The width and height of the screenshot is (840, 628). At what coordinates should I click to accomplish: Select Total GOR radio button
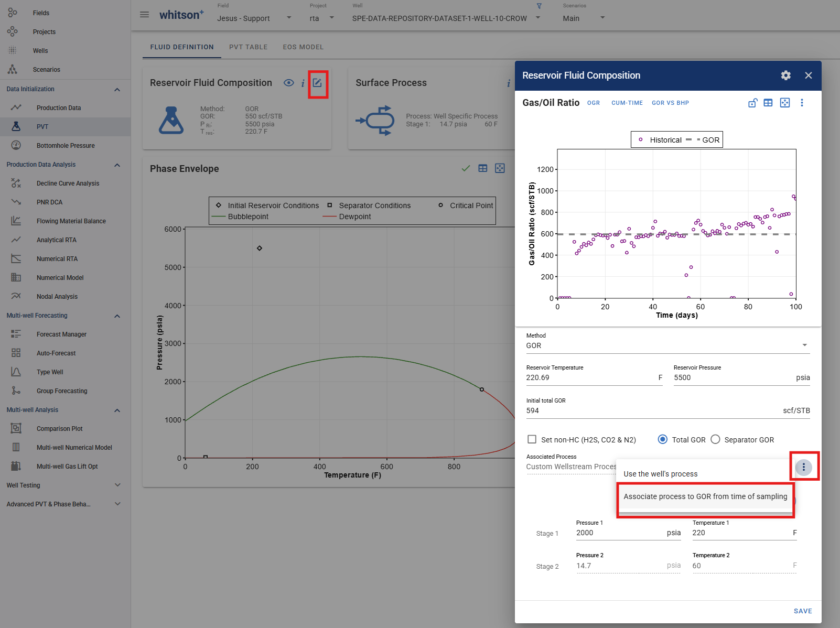663,439
